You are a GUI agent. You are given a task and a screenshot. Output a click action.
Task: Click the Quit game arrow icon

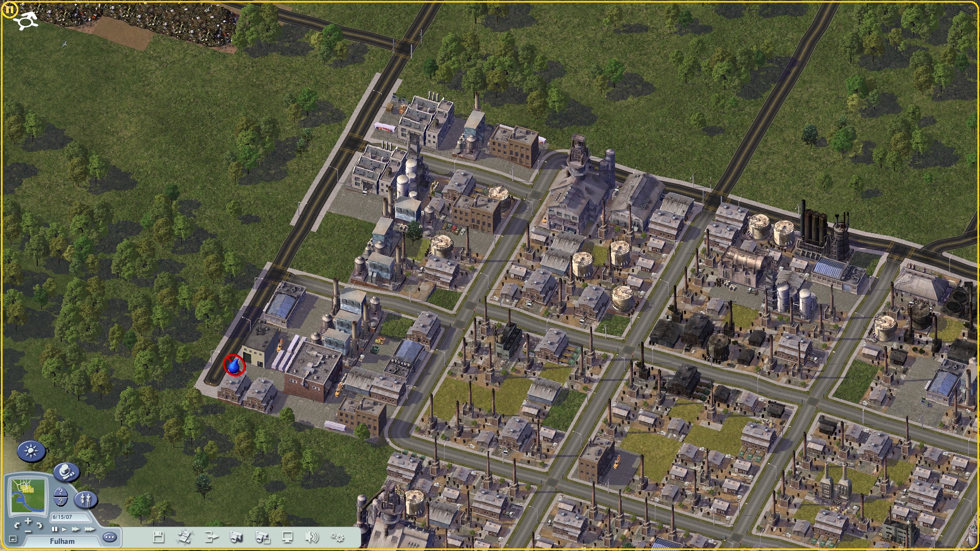tap(211, 537)
